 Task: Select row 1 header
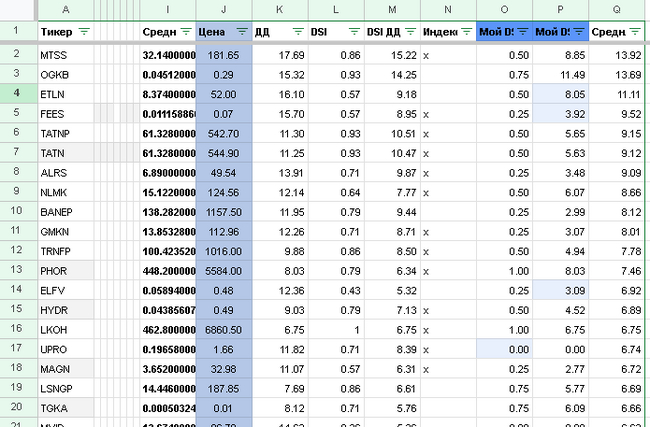tap(18, 31)
